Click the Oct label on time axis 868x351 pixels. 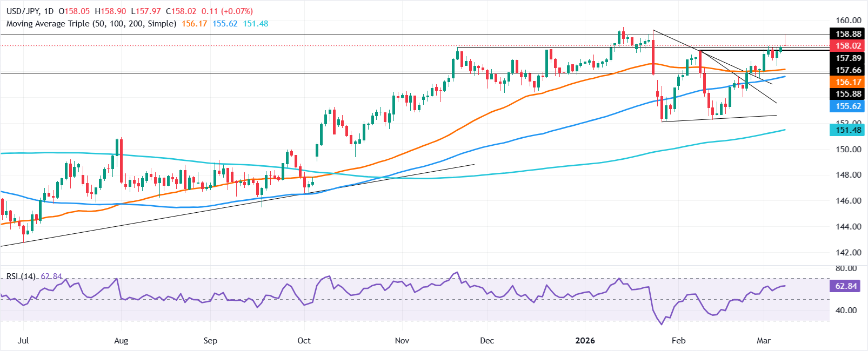point(304,341)
